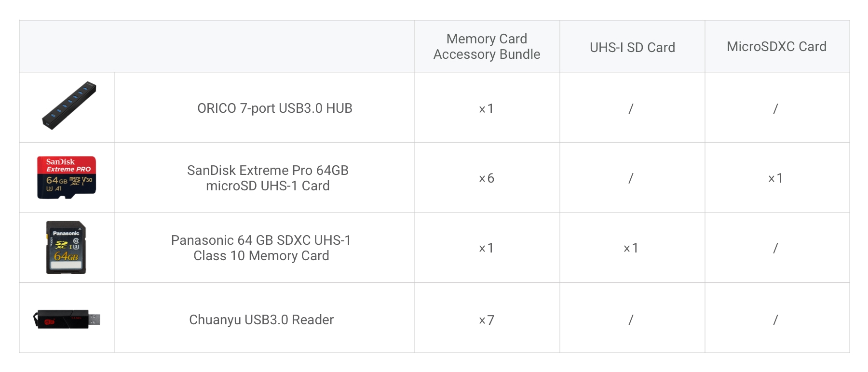The height and width of the screenshot is (372, 868).
Task: Click the x6 quantity for SanDisk bundle
Action: [487, 178]
